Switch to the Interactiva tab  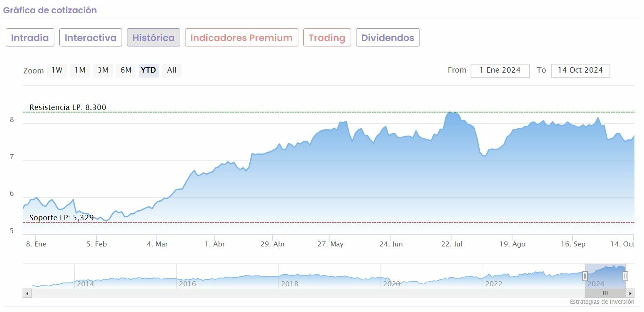click(90, 38)
